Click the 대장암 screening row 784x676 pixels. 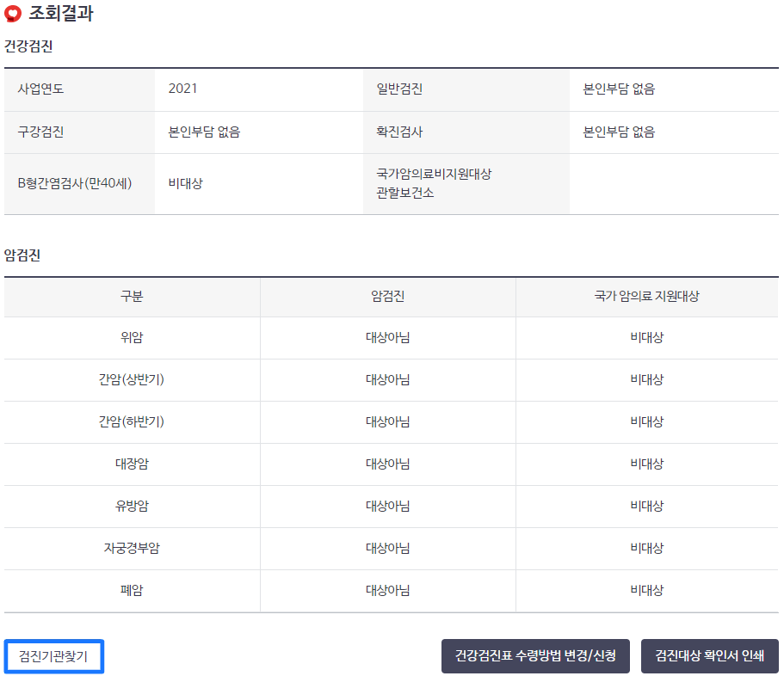click(x=130, y=464)
